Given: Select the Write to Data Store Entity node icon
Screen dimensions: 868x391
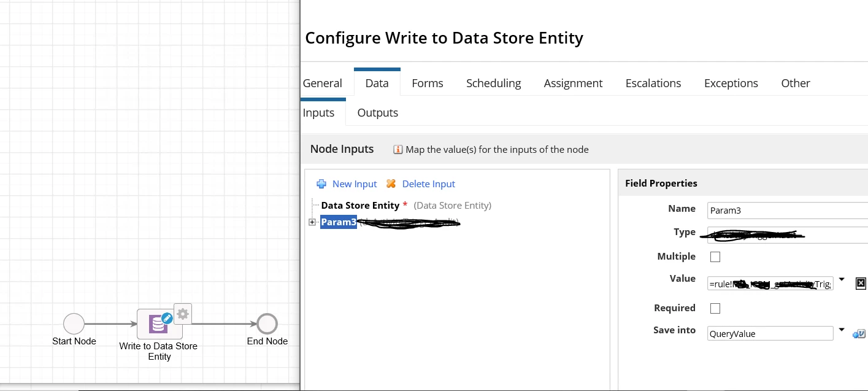Looking at the screenshot, I should (159, 323).
